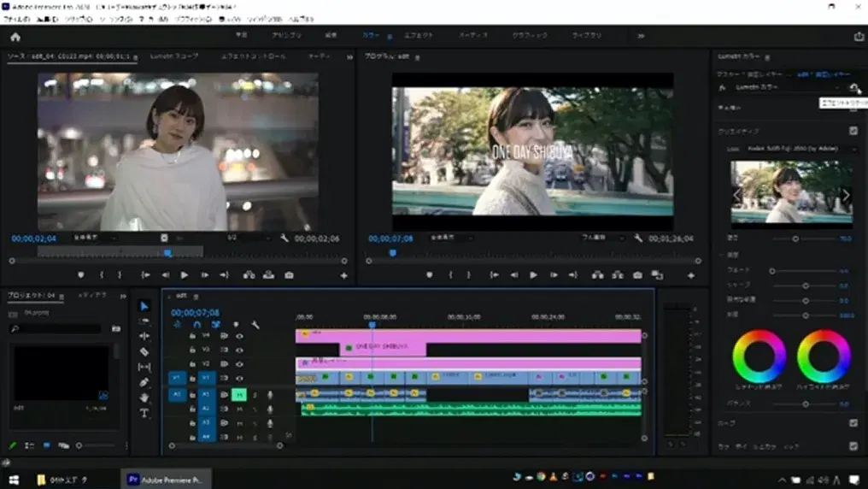
Task: Open Source monitor wrench settings
Action: point(284,239)
